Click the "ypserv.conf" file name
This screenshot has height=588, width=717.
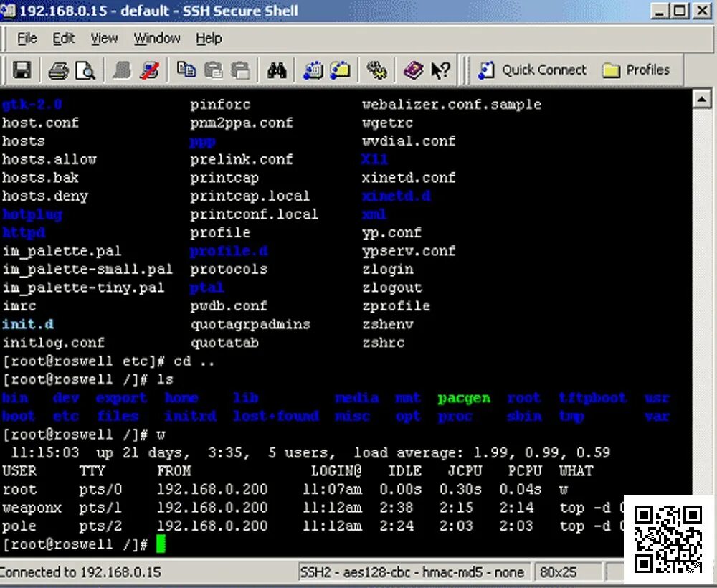[x=409, y=251]
